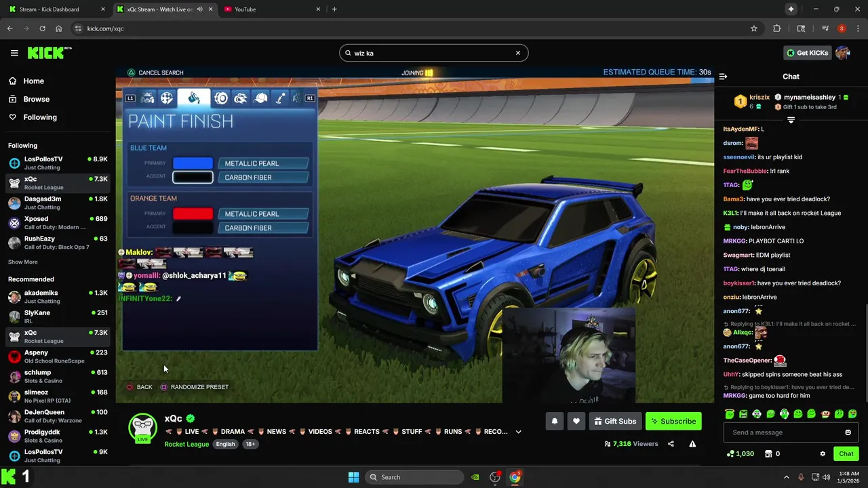868x488 pixels.
Task: Click the Chrome bookmark star icon
Action: tap(754, 28)
